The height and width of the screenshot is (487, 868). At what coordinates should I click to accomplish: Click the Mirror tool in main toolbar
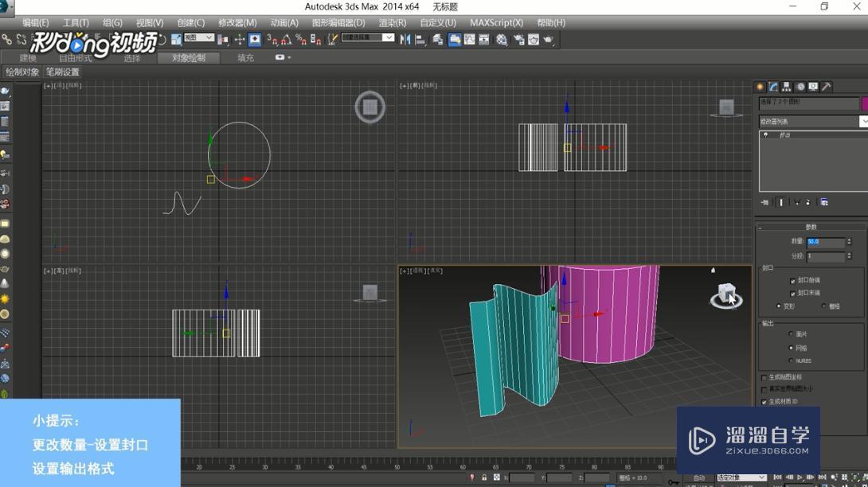(x=405, y=39)
